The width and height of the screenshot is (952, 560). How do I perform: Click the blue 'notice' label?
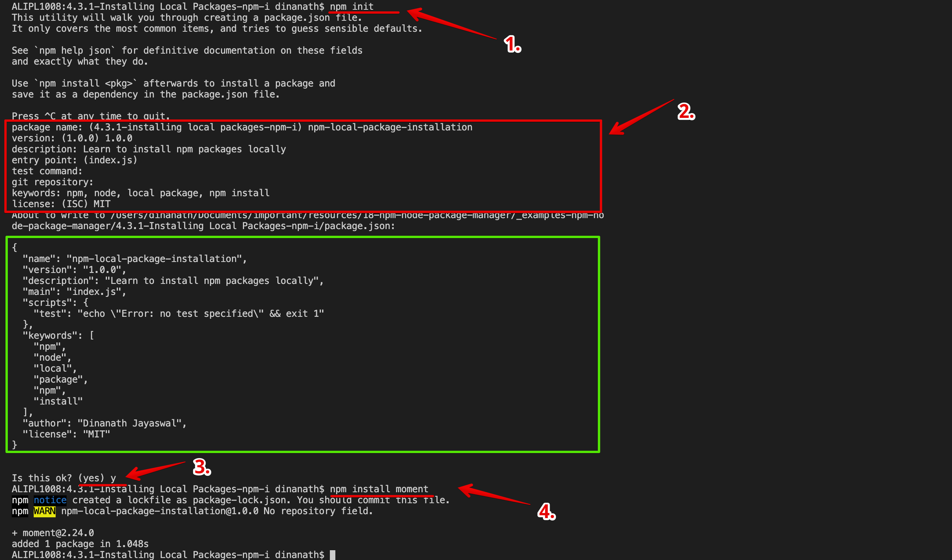(x=50, y=500)
